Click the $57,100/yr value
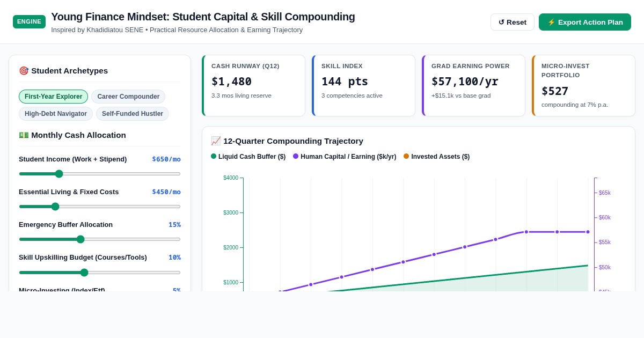This screenshot has height=338, width=644. 465,82
